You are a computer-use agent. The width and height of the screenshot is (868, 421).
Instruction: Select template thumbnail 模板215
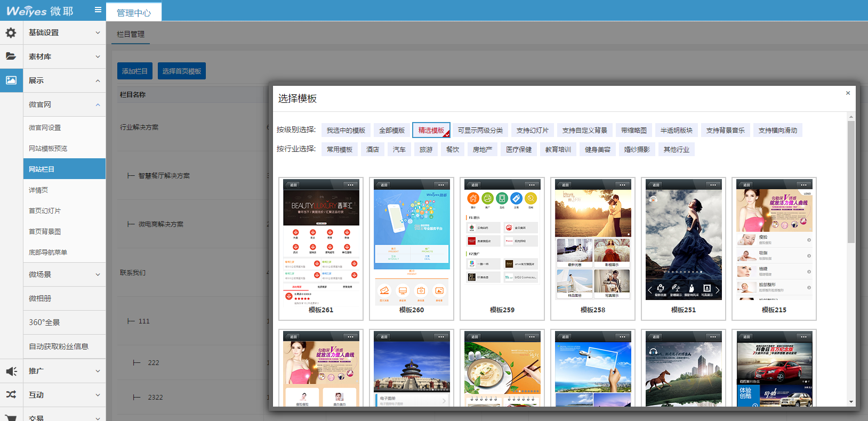click(774, 249)
